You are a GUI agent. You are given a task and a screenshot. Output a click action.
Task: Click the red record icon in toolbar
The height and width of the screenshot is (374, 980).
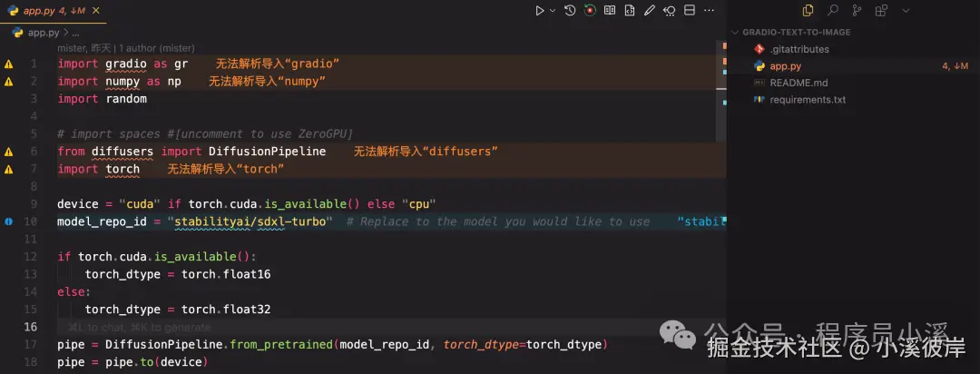pos(590,11)
